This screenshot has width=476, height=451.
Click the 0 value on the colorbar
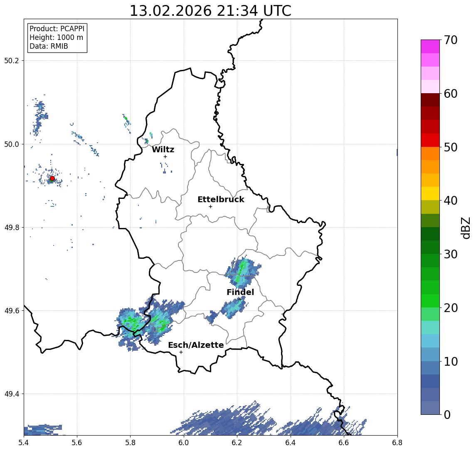(x=447, y=414)
